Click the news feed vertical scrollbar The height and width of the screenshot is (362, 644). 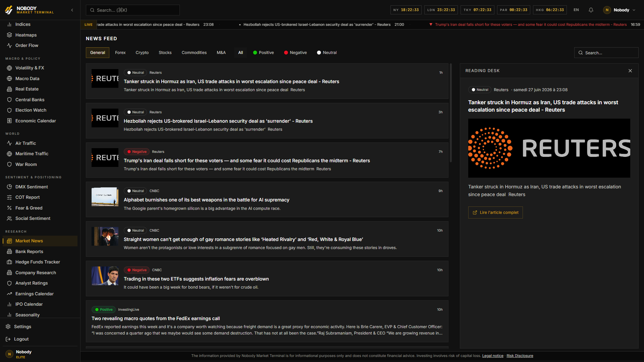pyautogui.click(x=451, y=112)
